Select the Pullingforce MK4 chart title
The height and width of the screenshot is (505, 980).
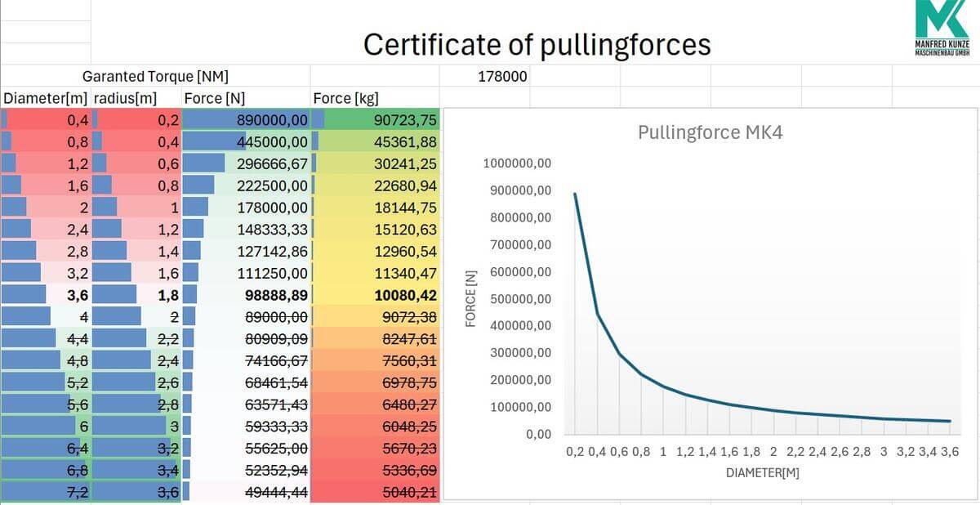[x=710, y=132]
